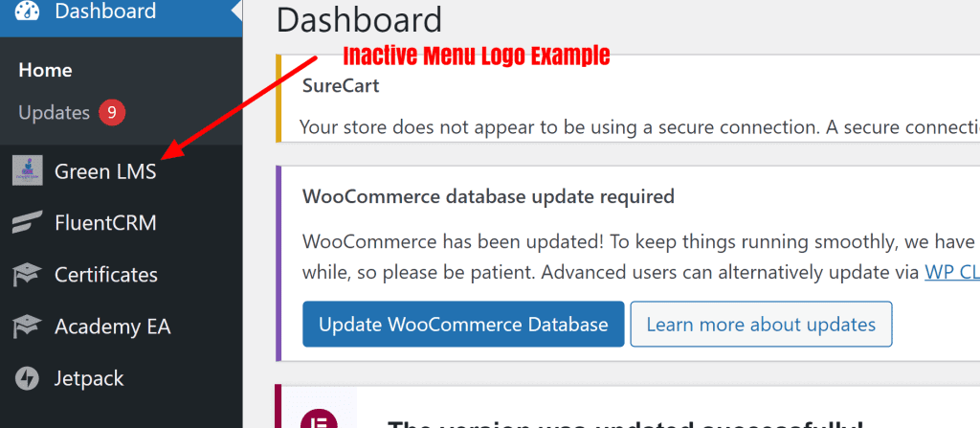Click the Academy EA graduation cap icon
Viewport: 980px width, 428px height.
pos(27,327)
